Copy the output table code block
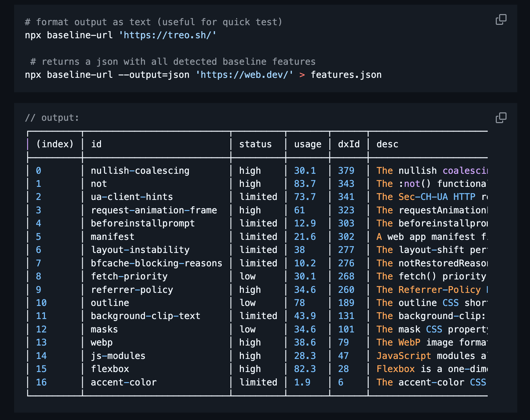 (x=501, y=118)
